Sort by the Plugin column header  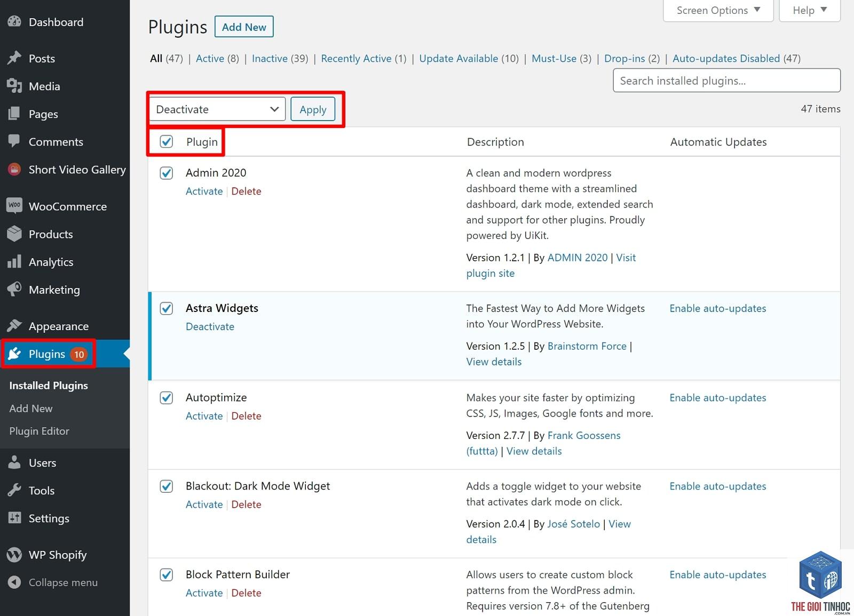click(x=202, y=142)
